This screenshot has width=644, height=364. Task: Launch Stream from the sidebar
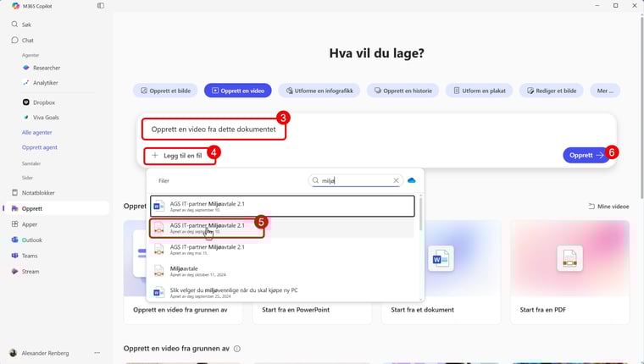click(25, 271)
